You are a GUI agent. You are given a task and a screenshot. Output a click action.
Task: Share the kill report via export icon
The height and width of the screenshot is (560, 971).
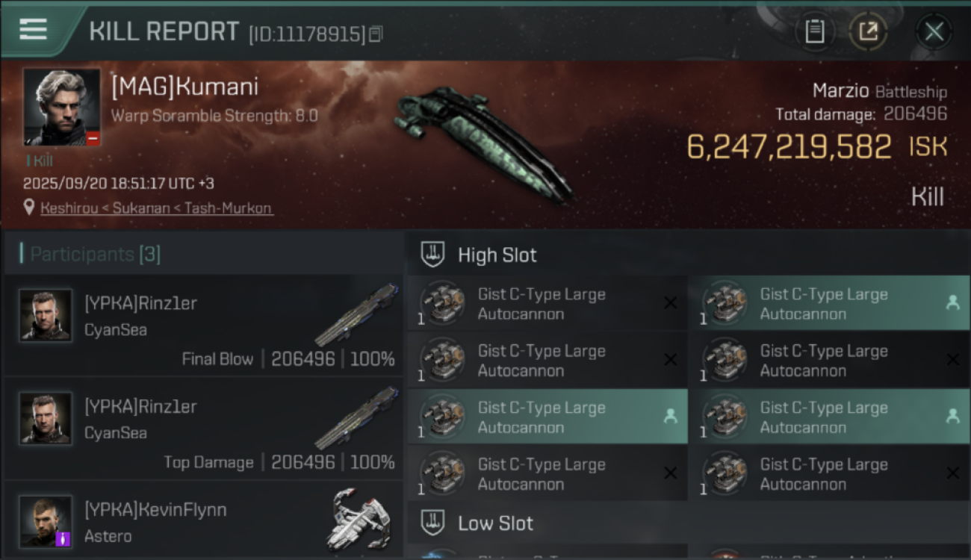[868, 31]
